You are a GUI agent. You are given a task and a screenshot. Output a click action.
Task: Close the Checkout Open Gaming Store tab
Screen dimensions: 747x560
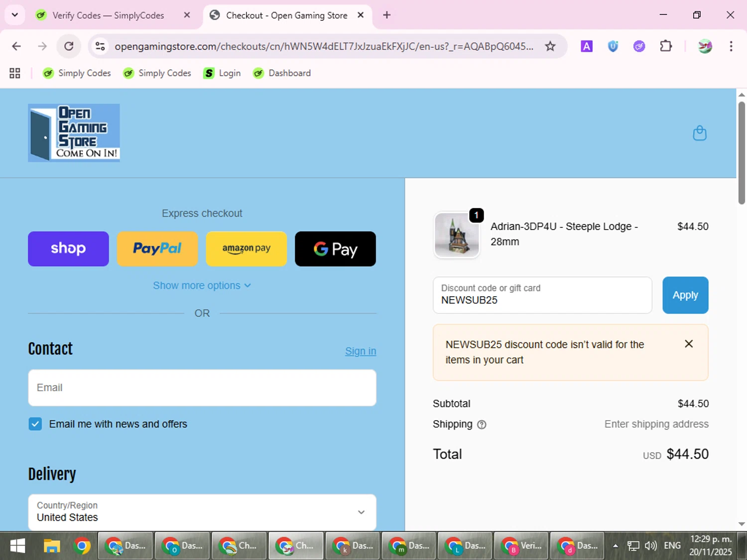[x=361, y=15]
